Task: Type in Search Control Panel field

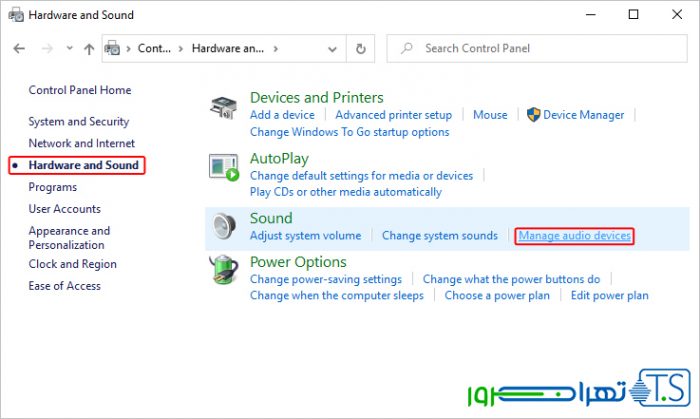Action: (x=540, y=48)
